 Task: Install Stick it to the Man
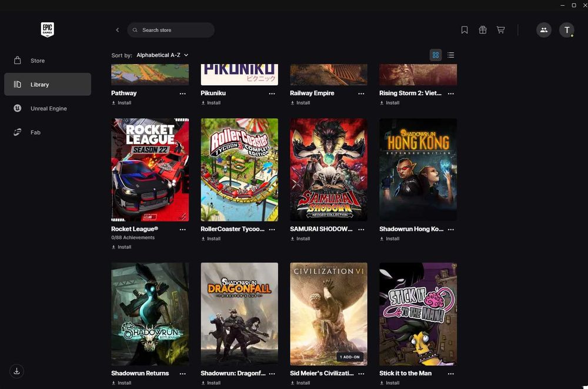click(x=390, y=383)
